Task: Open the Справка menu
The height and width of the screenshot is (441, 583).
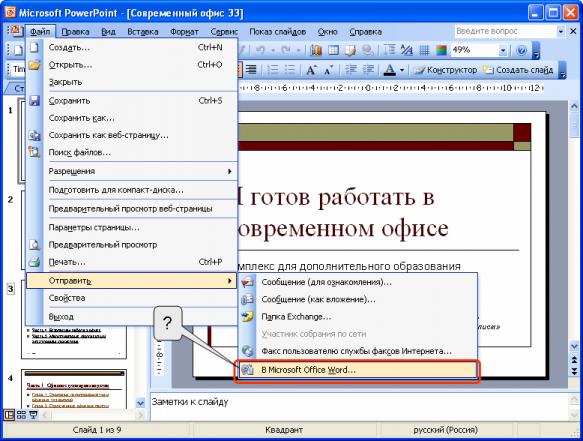Action: click(365, 32)
